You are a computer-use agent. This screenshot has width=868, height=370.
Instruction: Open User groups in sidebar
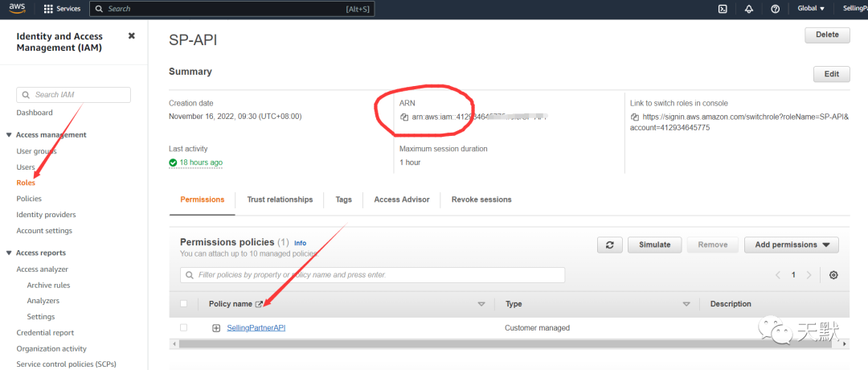point(36,151)
